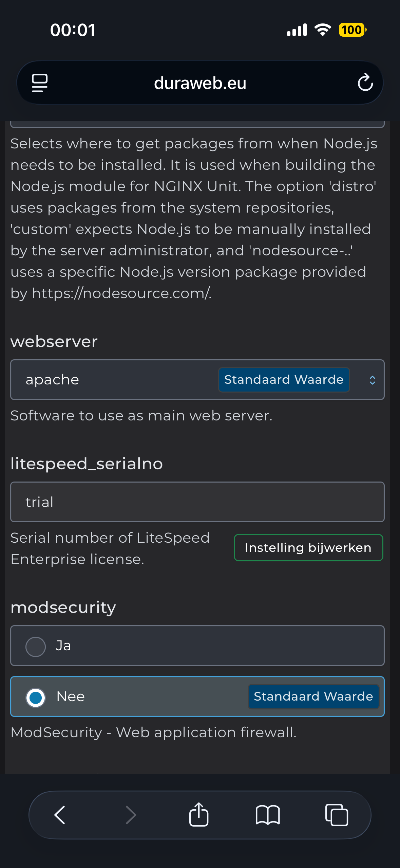The image size is (400, 868).
Task: Open the bookmarks book icon
Action: coord(268,815)
